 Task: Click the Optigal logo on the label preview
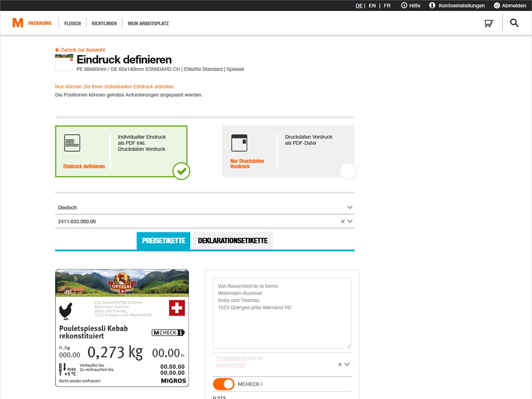[x=122, y=283]
